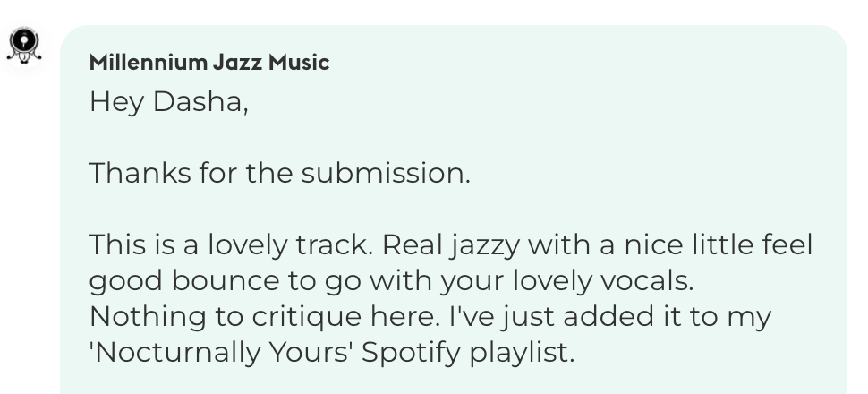Viewport: 868px width, 394px height.
Task: Click the word 'playlist.' ending the message
Action: [522, 353]
